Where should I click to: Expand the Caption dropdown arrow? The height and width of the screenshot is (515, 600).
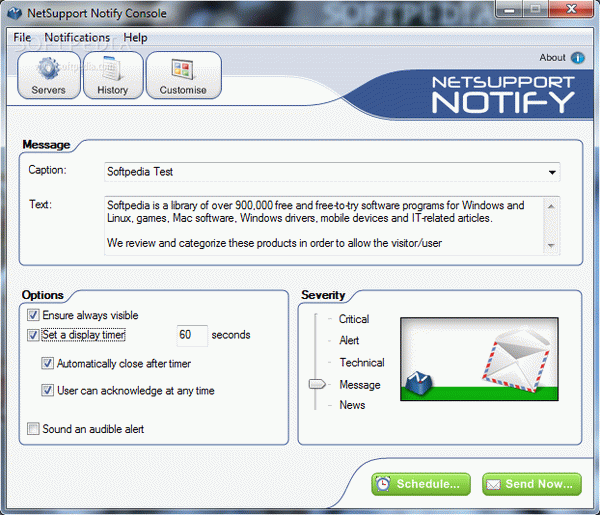pyautogui.click(x=552, y=172)
